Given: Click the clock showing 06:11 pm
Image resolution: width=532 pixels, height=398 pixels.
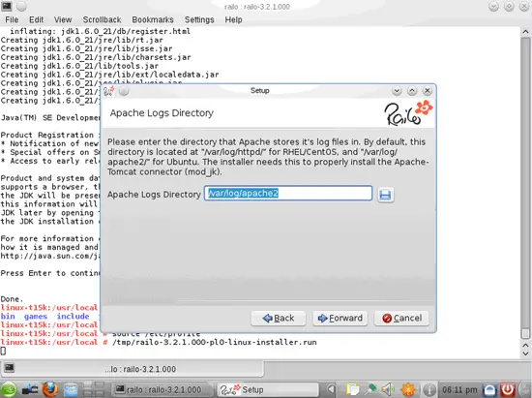Looking at the screenshot, I should 459,390.
